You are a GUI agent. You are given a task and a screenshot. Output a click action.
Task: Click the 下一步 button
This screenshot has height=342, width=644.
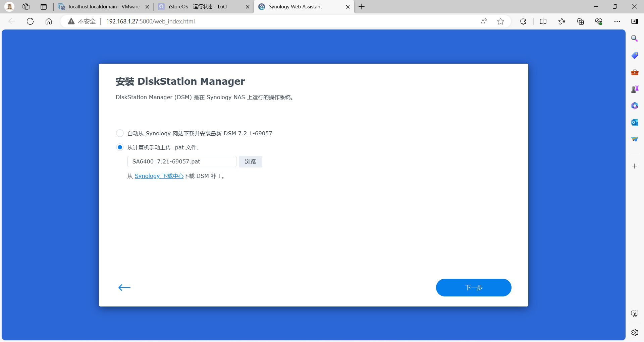click(473, 287)
